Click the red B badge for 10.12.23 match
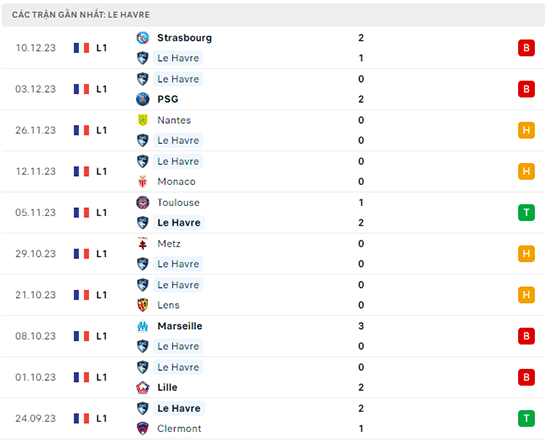The width and height of the screenshot is (550, 442). point(526,48)
